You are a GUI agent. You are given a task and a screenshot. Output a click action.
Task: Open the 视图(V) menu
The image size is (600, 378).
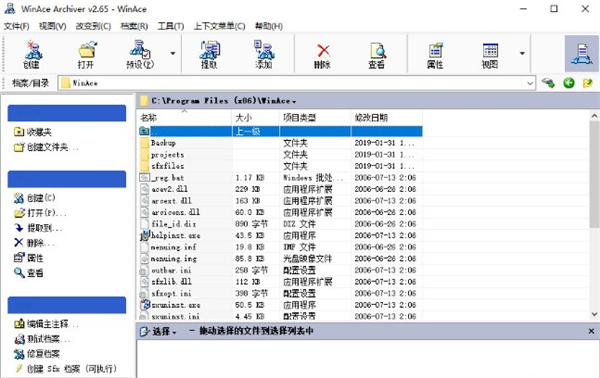point(52,26)
